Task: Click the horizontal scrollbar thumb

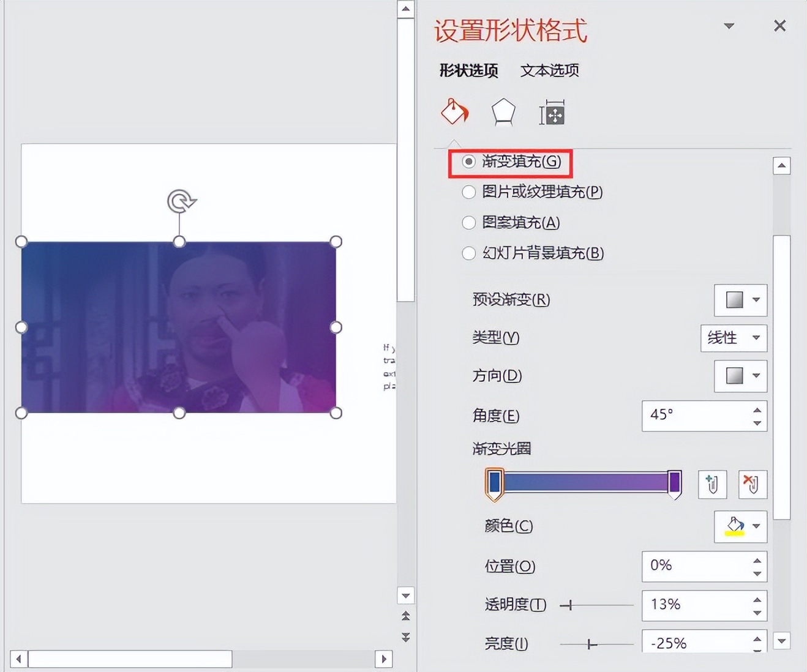Action: coord(130,659)
